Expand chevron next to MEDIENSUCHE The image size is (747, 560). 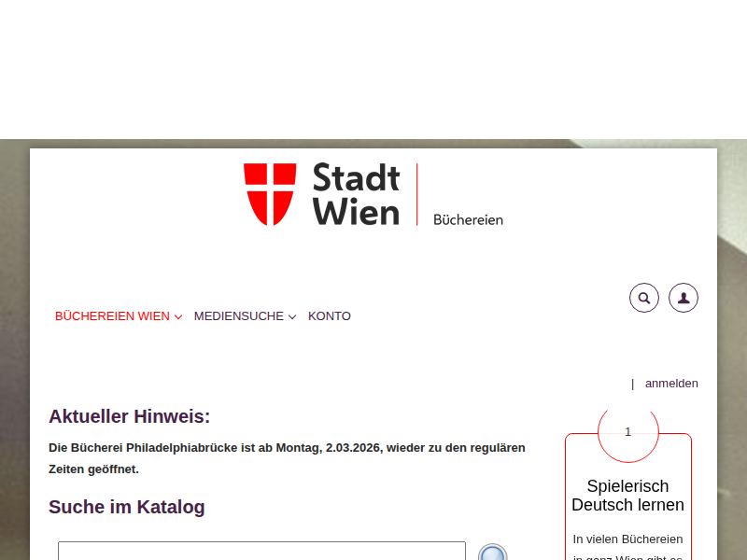(292, 317)
